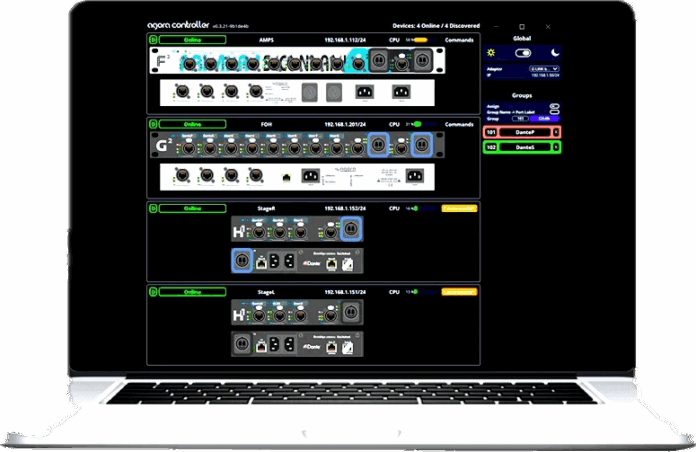The image size is (696, 452).
Task: Click the StageL device name
Action: tap(266, 292)
